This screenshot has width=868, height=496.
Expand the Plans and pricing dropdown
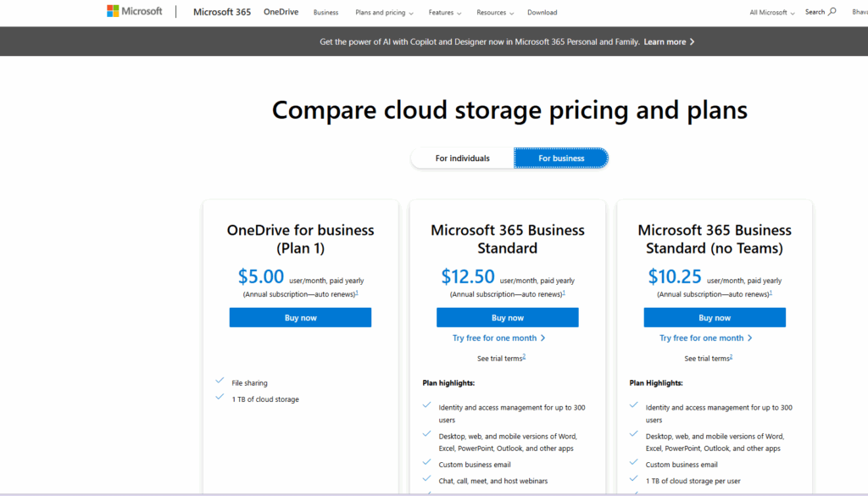click(x=382, y=12)
